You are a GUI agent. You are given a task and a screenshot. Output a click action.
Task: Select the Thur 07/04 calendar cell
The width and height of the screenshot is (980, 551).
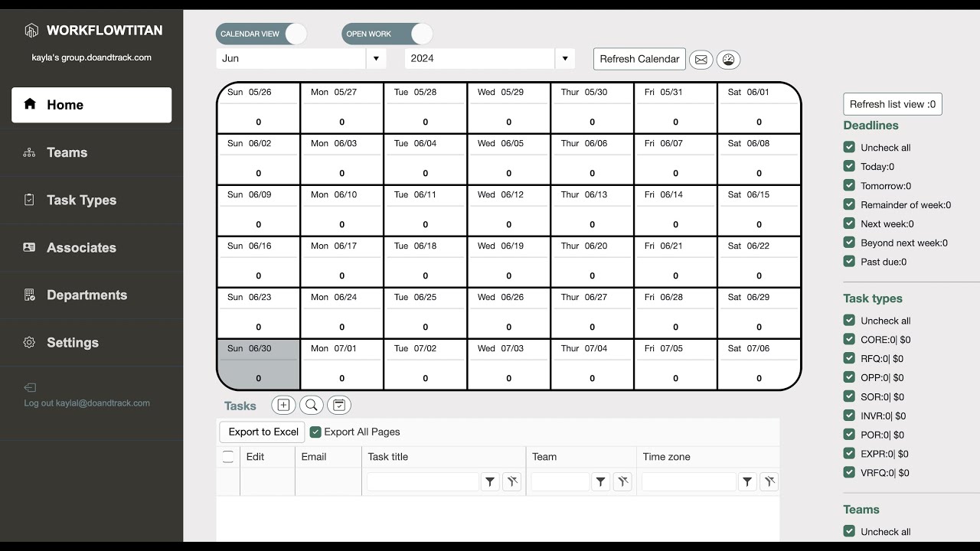(x=592, y=364)
